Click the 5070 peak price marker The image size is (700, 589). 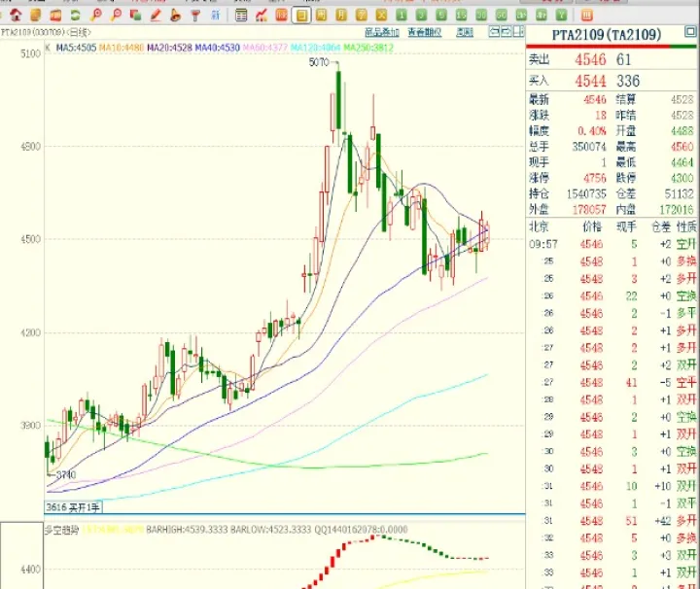(320, 63)
